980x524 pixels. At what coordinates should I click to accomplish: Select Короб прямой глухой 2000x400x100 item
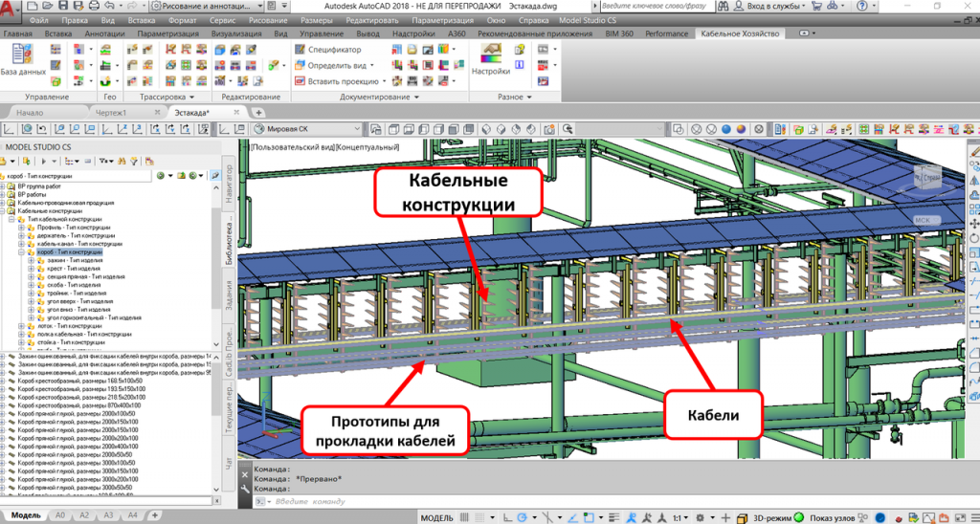pyautogui.click(x=78, y=446)
